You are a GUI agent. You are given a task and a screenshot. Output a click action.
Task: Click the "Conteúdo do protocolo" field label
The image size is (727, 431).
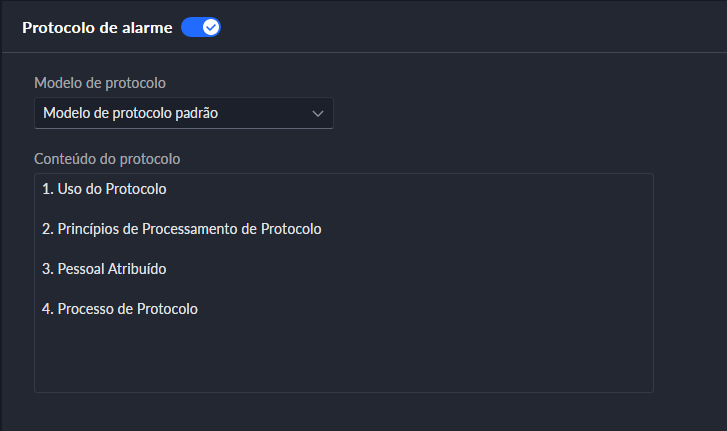(x=106, y=158)
